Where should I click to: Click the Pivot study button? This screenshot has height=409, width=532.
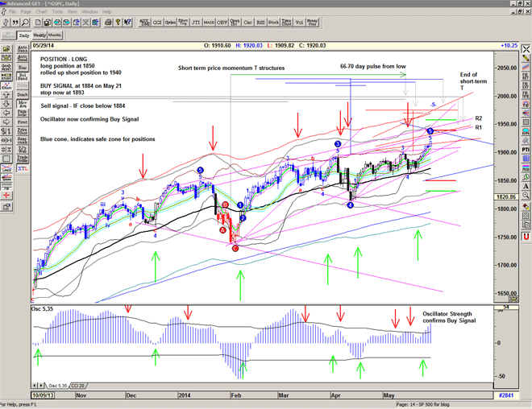pyautogui.click(x=23, y=121)
